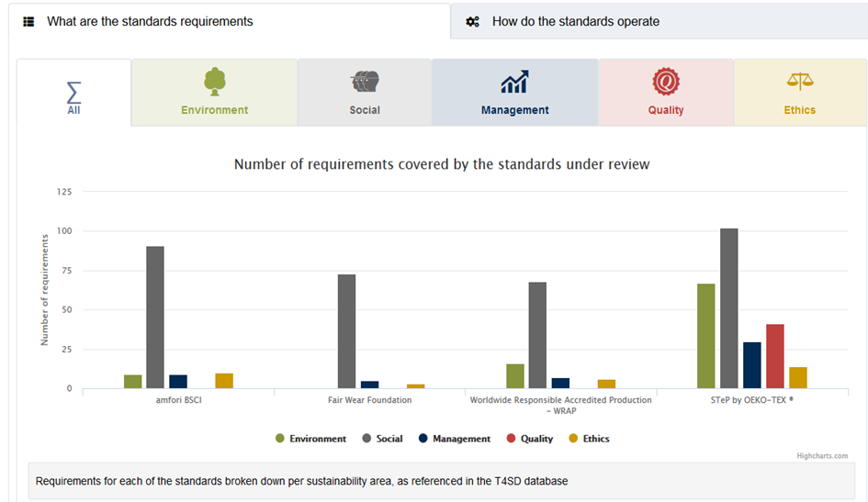Click the Management growth chart icon
Viewport: 868px width, 502px height.
click(514, 82)
